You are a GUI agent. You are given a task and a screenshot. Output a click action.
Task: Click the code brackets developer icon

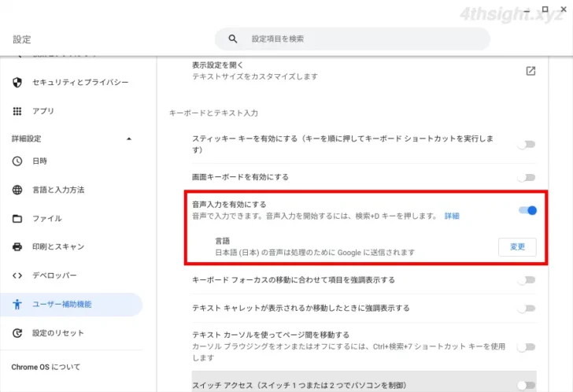[x=17, y=276]
